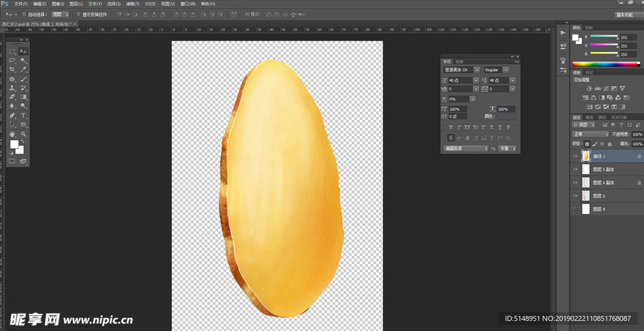Click the 曲线 1 layer thumbnail
This screenshot has width=644, height=331.
point(586,156)
